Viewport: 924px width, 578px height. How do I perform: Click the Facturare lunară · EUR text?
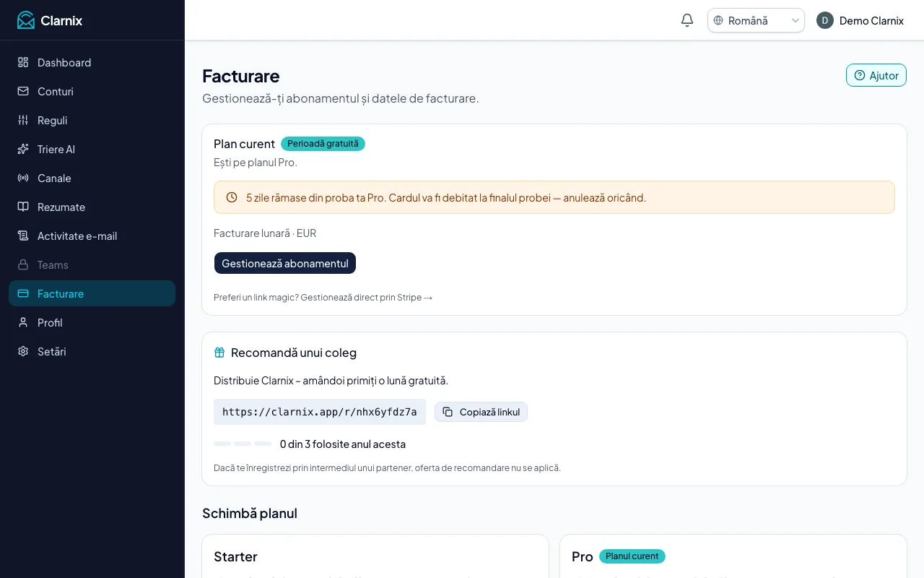pyautogui.click(x=265, y=233)
